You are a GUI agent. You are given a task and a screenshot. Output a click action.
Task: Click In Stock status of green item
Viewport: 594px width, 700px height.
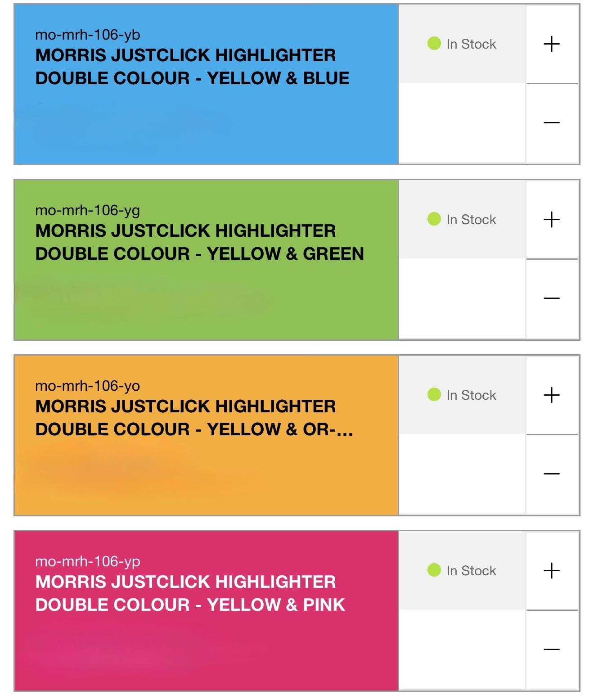(462, 220)
